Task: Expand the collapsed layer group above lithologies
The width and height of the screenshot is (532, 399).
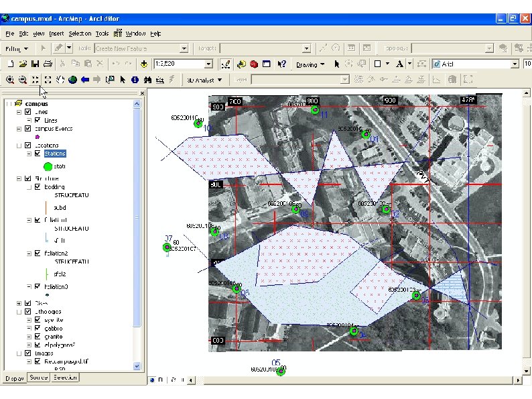Action: 19,303
